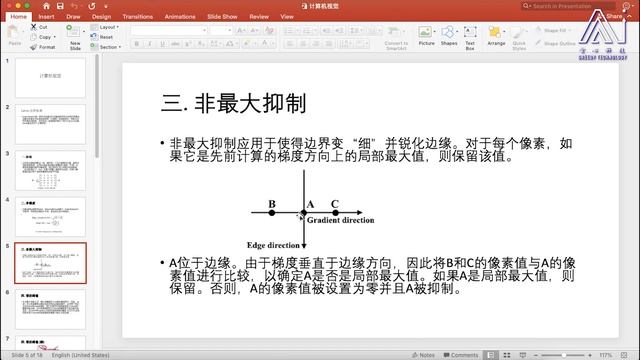Expand the New Slide dropdown arrow
Screen dimensions: 640x360
pos(84,31)
